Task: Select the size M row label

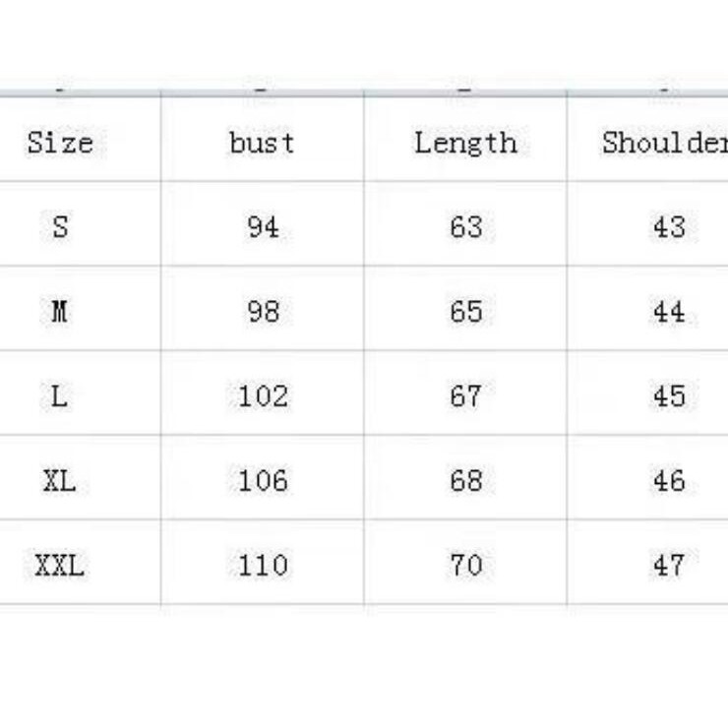Action: point(60,312)
